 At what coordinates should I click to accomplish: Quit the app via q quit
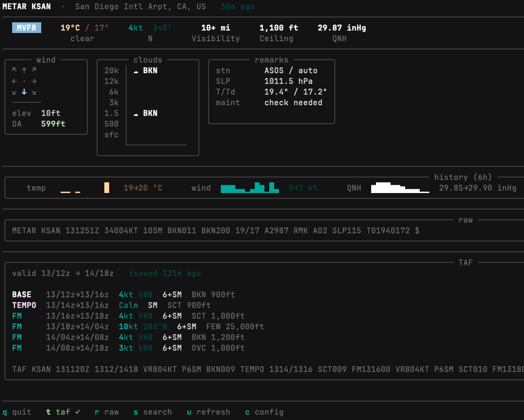[16, 412]
